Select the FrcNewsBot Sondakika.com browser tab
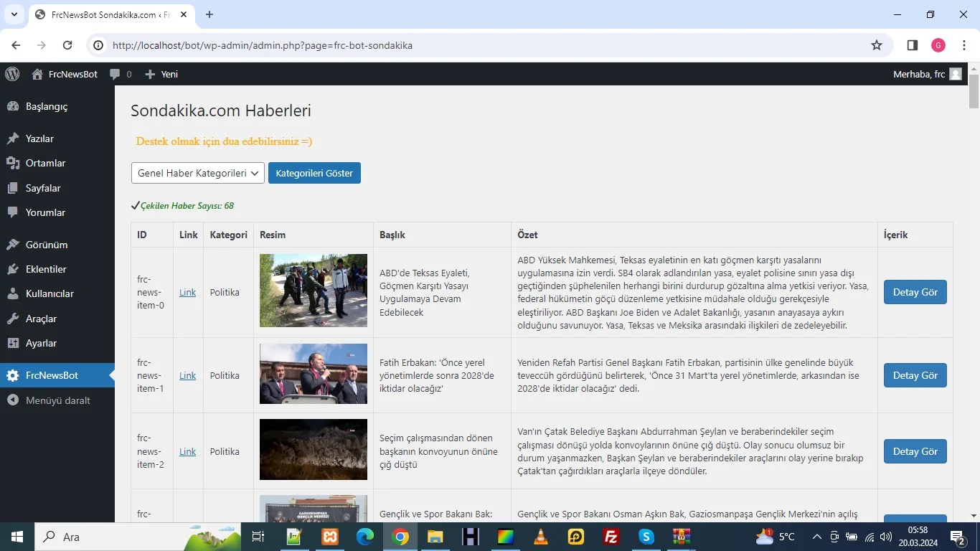 (111, 14)
